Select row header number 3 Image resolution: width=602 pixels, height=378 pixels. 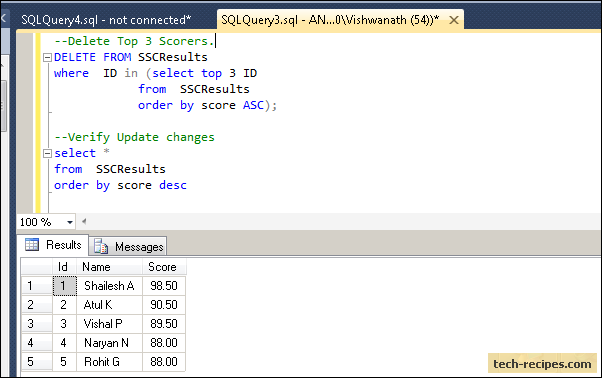(36, 324)
